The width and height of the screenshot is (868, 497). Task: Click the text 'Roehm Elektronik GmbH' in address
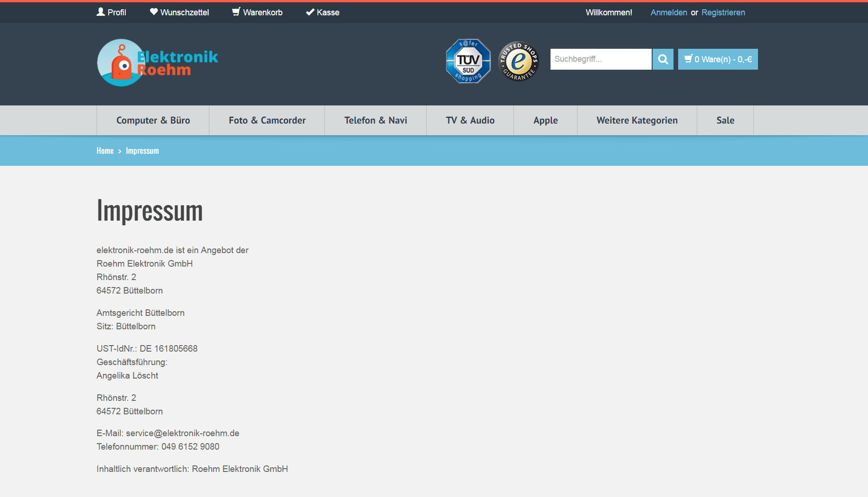(x=144, y=263)
